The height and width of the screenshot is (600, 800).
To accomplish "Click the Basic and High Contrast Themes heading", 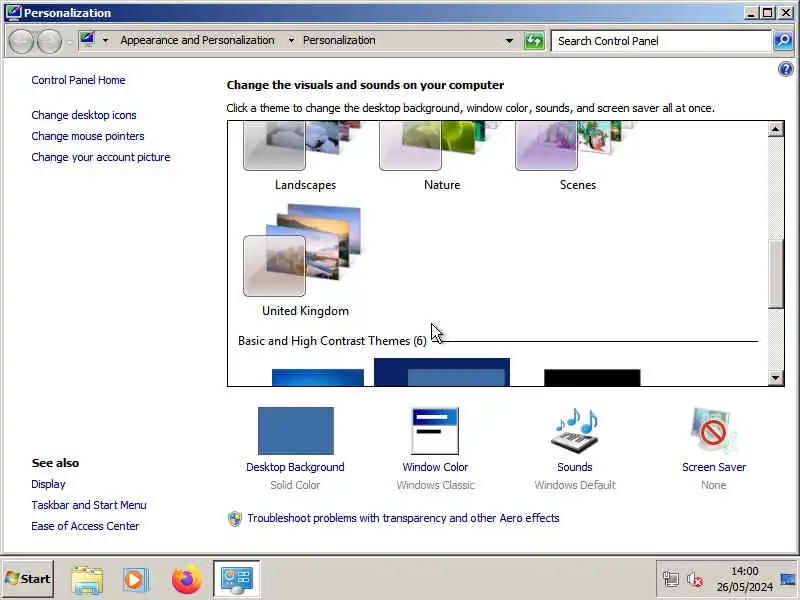I will [x=332, y=341].
